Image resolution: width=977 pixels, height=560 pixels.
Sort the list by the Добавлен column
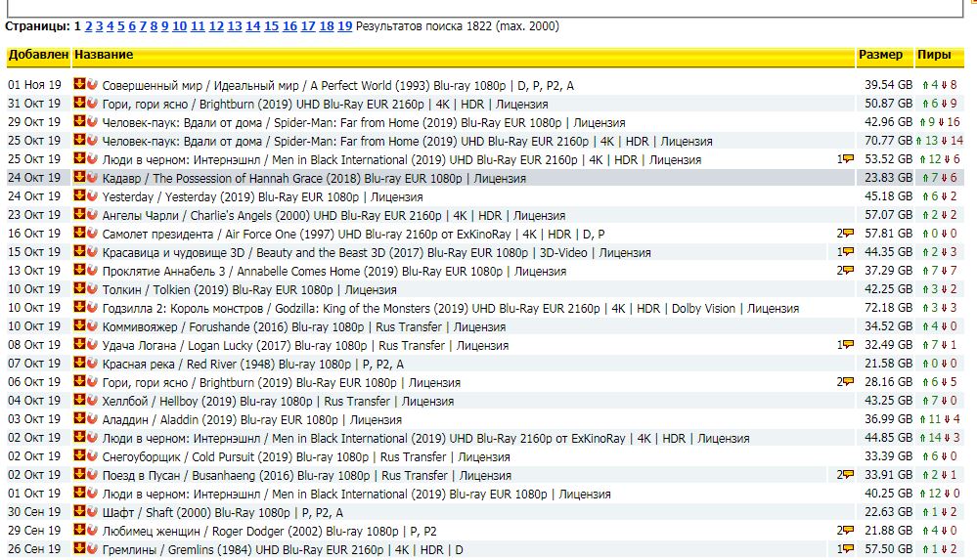(37, 55)
